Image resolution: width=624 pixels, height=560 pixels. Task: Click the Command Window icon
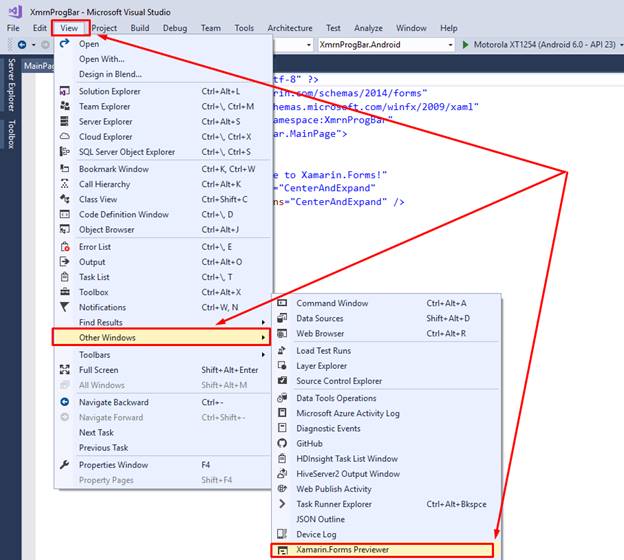[x=282, y=303]
